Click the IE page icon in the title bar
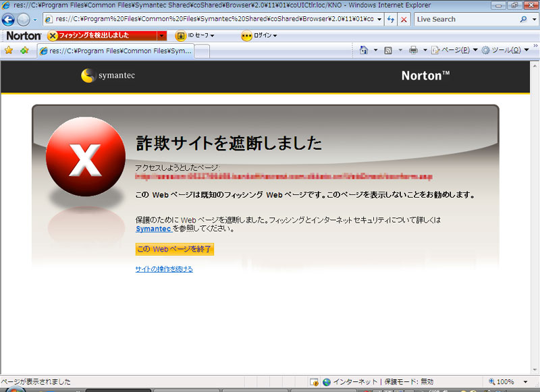The height and width of the screenshot is (392, 540). coord(6,5)
